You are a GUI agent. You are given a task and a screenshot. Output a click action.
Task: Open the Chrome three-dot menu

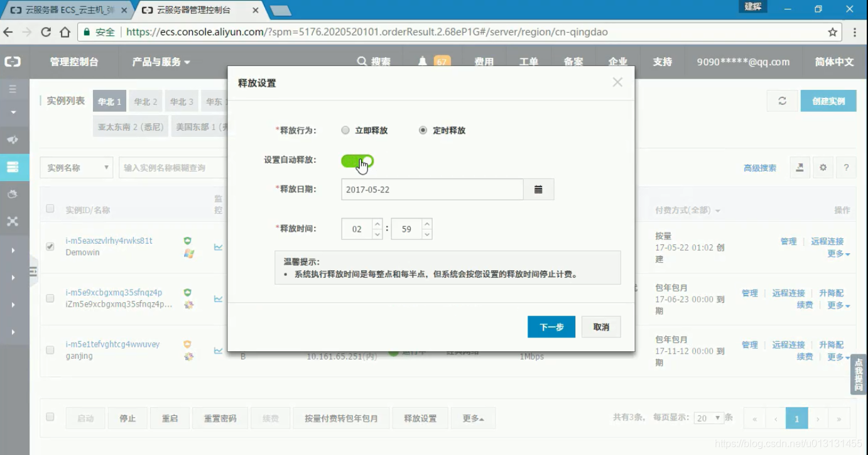coord(855,32)
